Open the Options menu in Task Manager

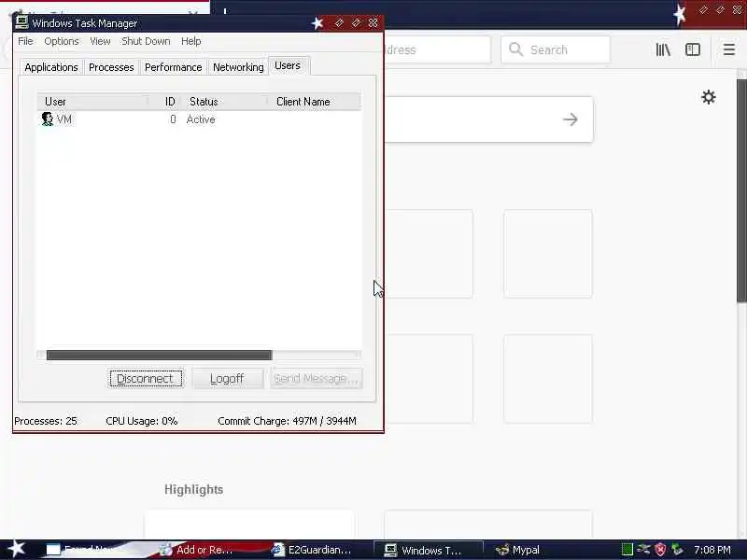62,41
